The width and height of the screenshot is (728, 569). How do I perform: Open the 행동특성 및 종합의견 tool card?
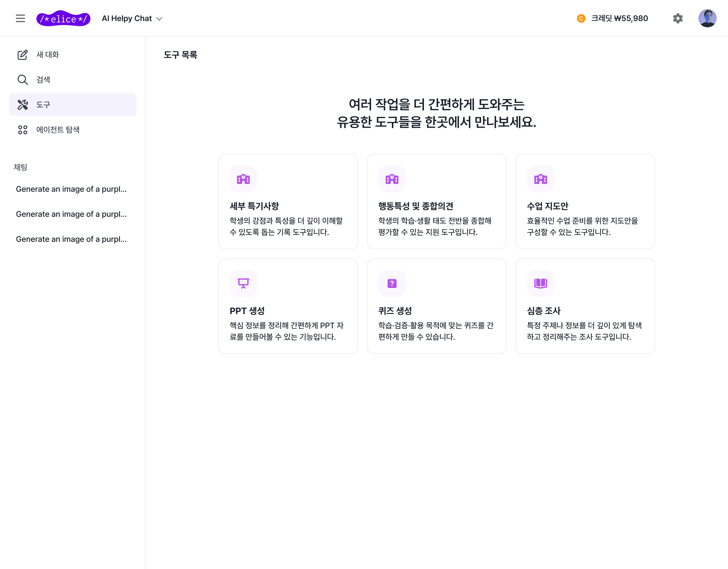436,201
